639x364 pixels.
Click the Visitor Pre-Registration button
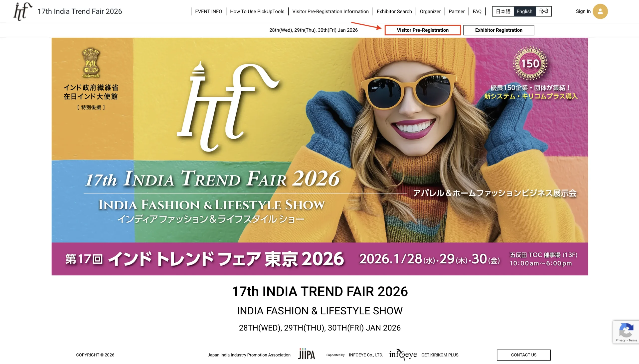click(423, 30)
